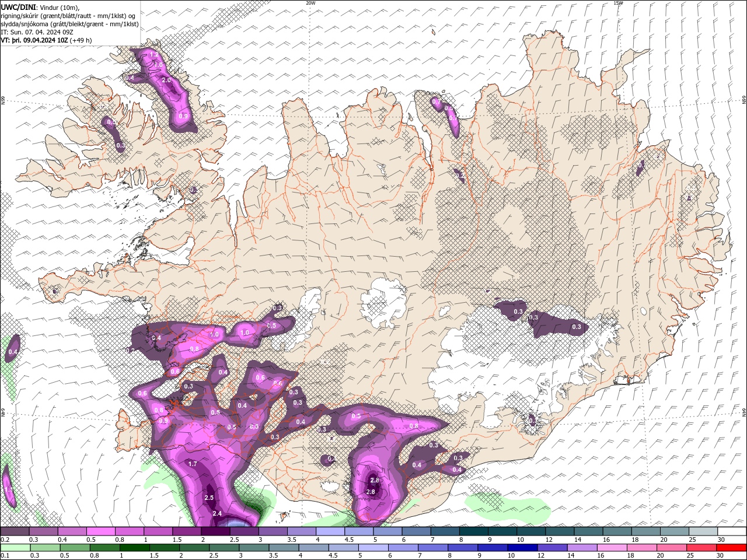Select the 'slydda/snjókoma (grátt/bleikt/grænt - mm/1klst)' line
Screen dimensions: 747x560
tap(69, 23)
